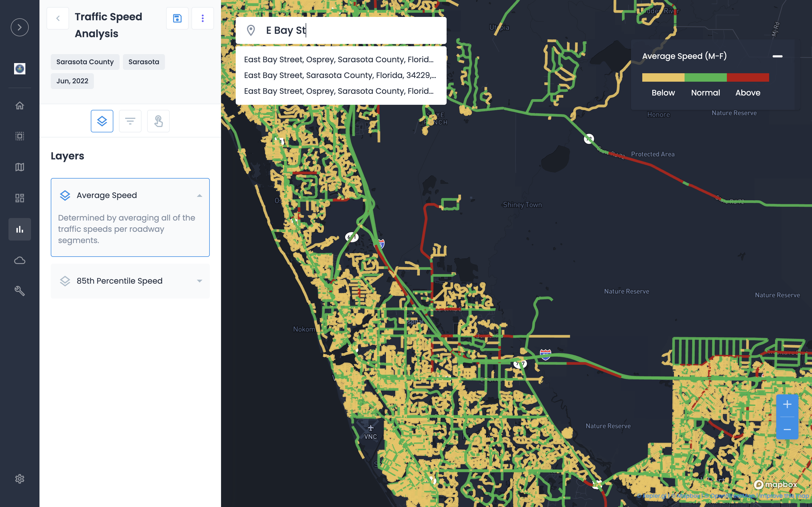The height and width of the screenshot is (507, 812).
Task: Expand the left sidebar with arrow button
Action: coord(19,27)
